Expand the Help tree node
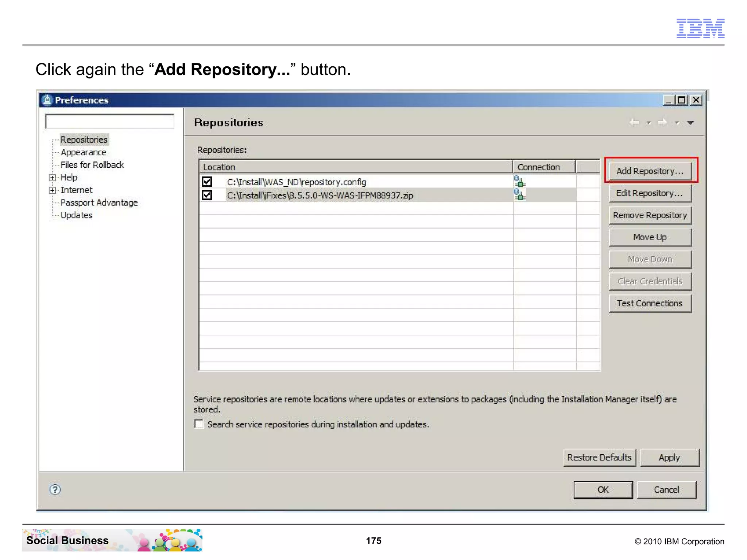Image resolution: width=747 pixels, height=560 pixels. 53,178
